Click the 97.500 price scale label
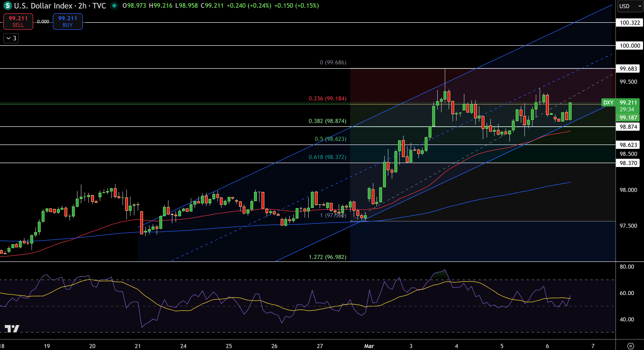 [628, 226]
